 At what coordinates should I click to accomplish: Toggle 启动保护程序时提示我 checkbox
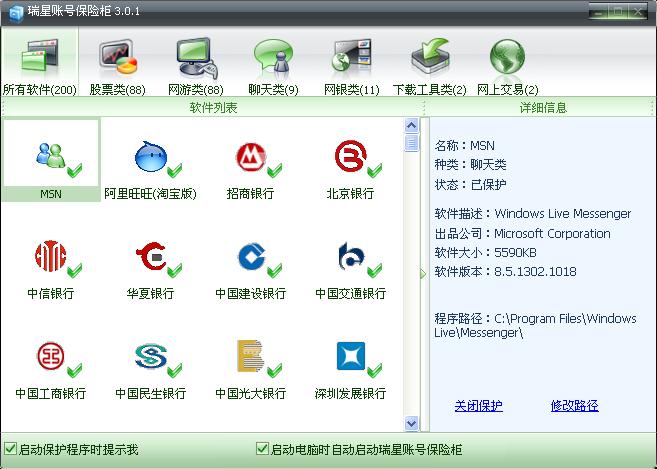tap(11, 449)
